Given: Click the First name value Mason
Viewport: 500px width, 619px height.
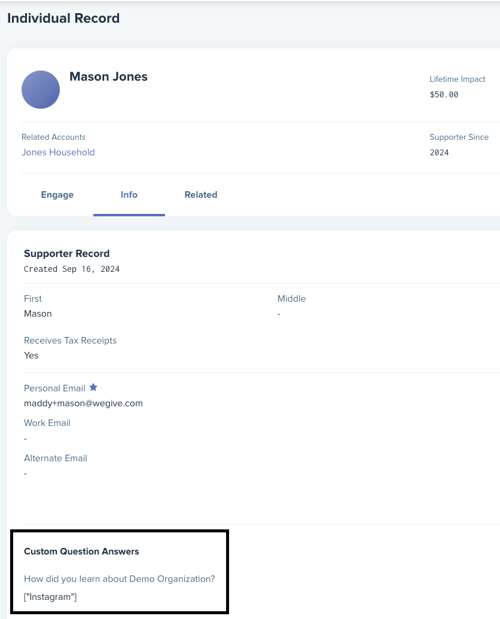Looking at the screenshot, I should point(38,314).
